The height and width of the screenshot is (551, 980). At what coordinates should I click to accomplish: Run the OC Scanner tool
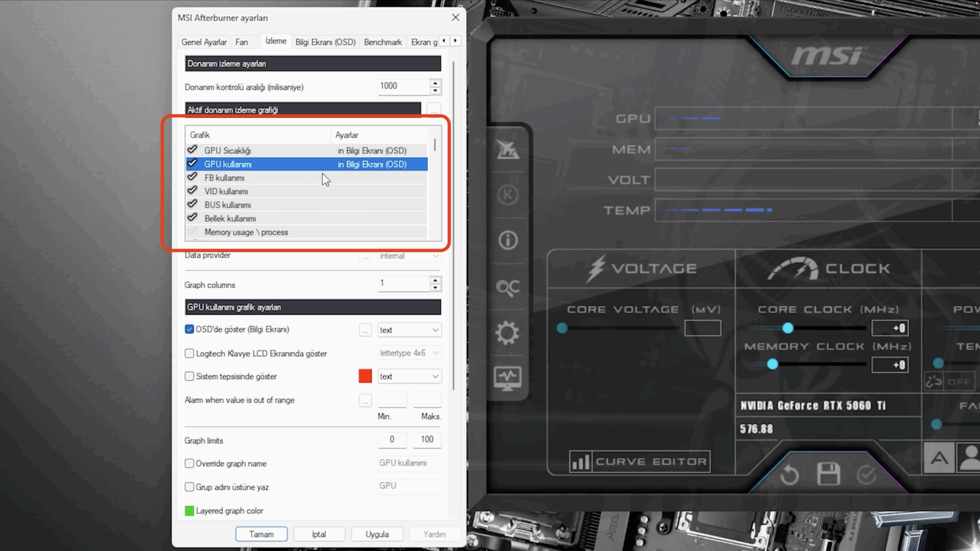tap(508, 287)
